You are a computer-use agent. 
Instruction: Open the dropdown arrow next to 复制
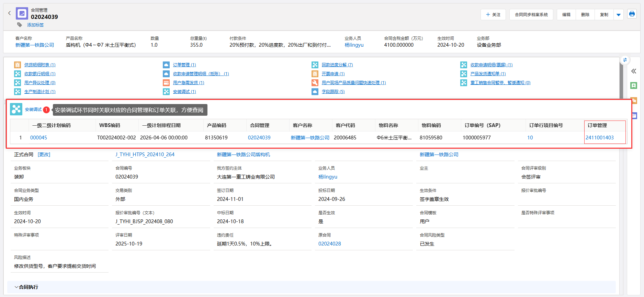[x=618, y=15]
